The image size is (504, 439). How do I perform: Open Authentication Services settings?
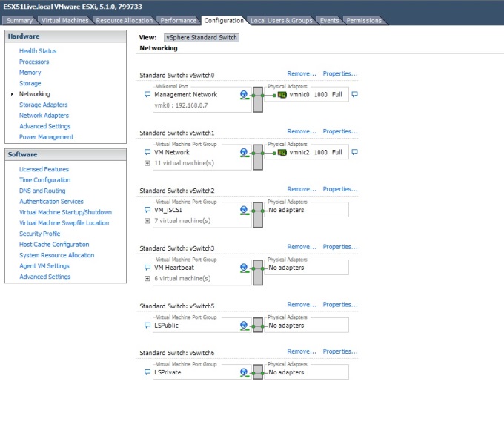coord(51,202)
